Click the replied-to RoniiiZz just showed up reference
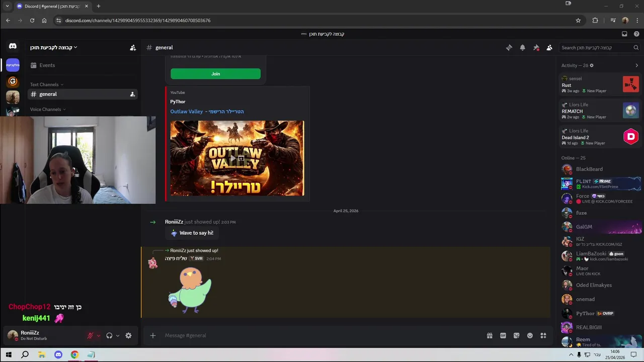 (x=194, y=250)
